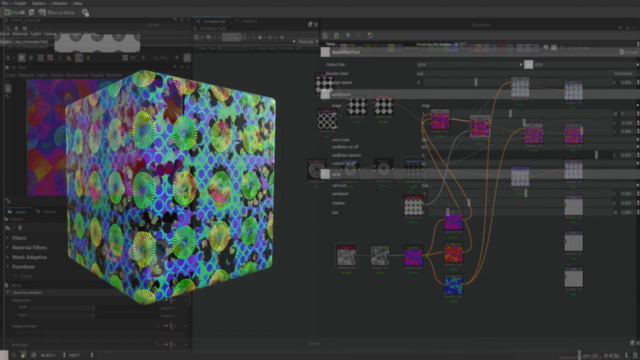Click the first timeline control icon at bottom-left

pos(13,356)
